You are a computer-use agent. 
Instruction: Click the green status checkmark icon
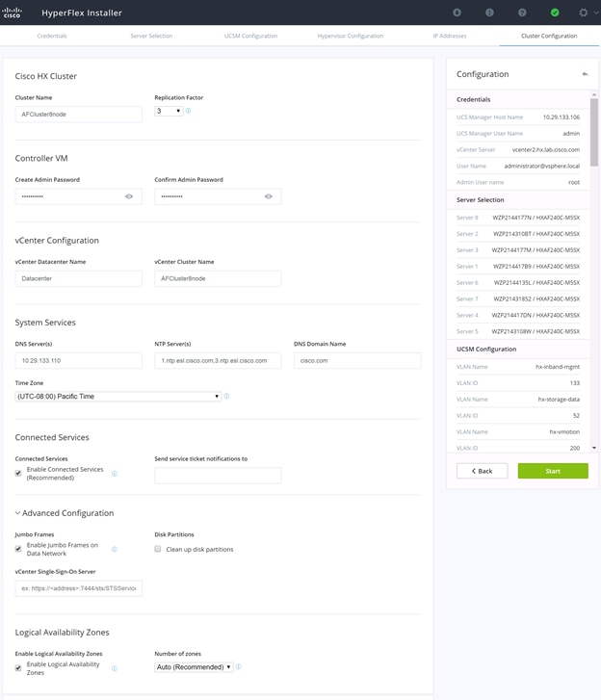point(555,13)
